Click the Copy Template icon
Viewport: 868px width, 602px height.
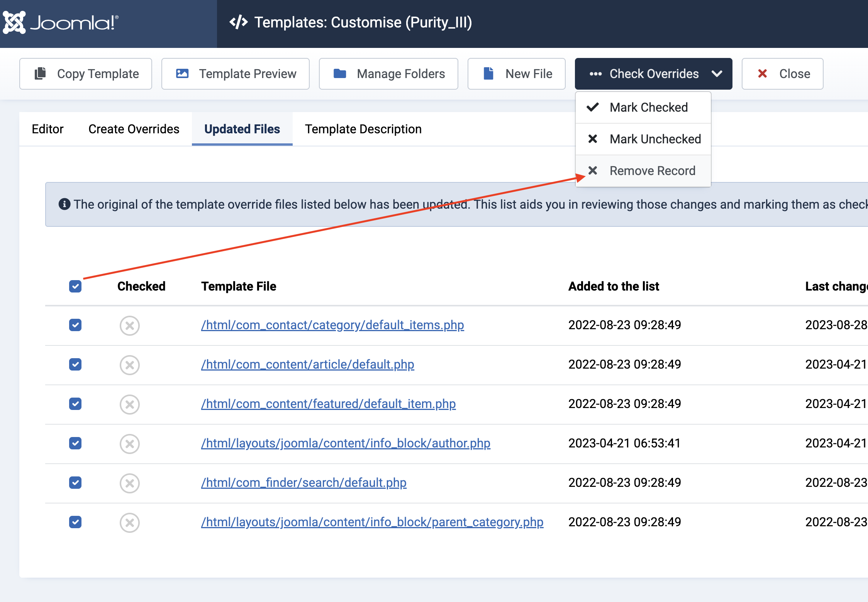point(41,73)
